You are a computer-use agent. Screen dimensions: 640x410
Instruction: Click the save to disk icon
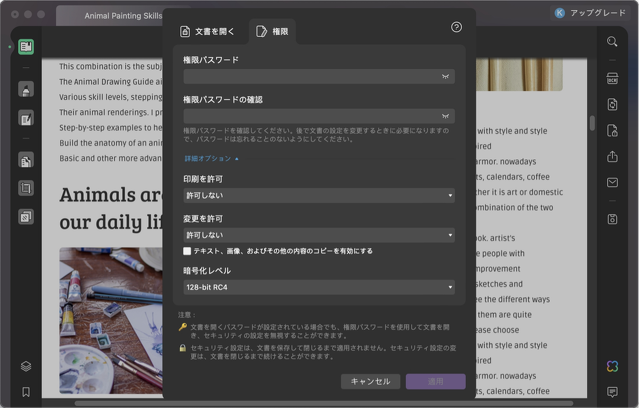tap(612, 219)
